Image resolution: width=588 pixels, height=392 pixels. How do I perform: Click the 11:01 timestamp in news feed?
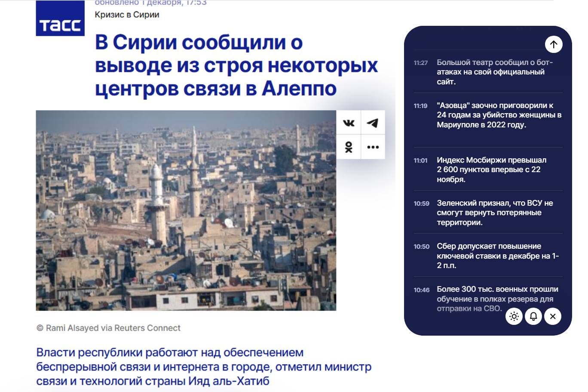coord(420,161)
